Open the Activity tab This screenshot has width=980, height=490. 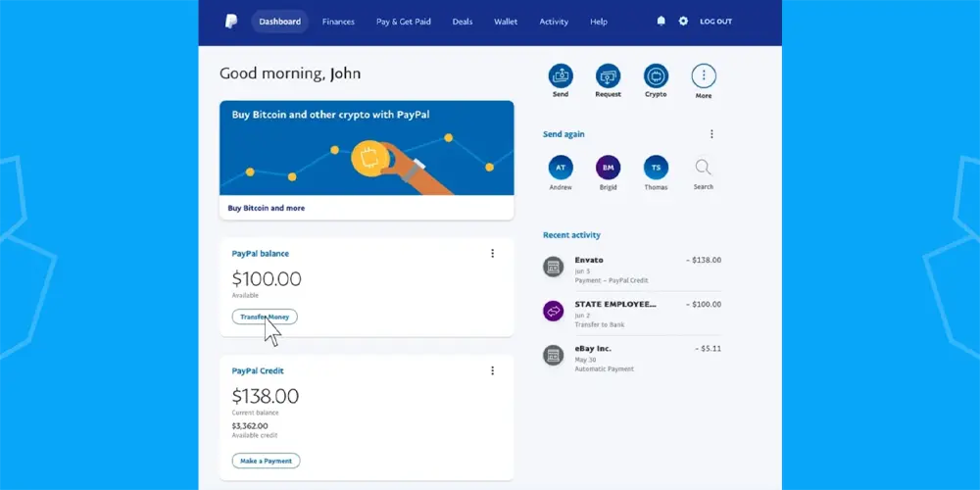coord(554,22)
